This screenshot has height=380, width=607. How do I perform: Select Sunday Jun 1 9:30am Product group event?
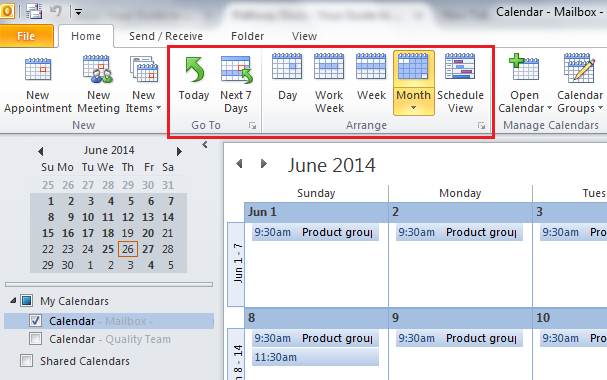click(x=315, y=232)
